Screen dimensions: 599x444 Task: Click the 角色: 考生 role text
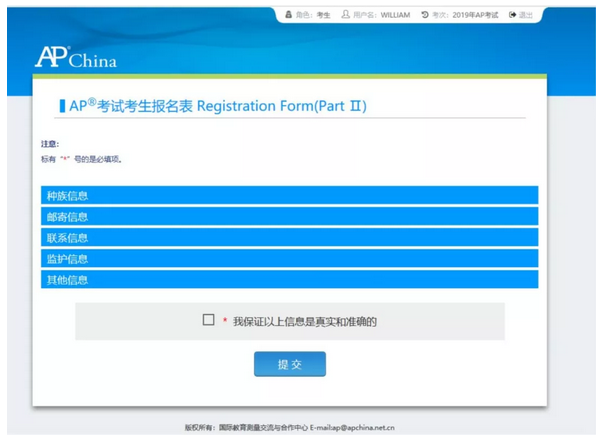[x=313, y=15]
